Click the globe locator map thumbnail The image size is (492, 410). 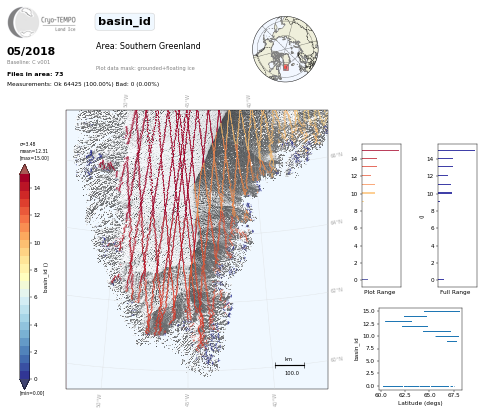coord(285,49)
